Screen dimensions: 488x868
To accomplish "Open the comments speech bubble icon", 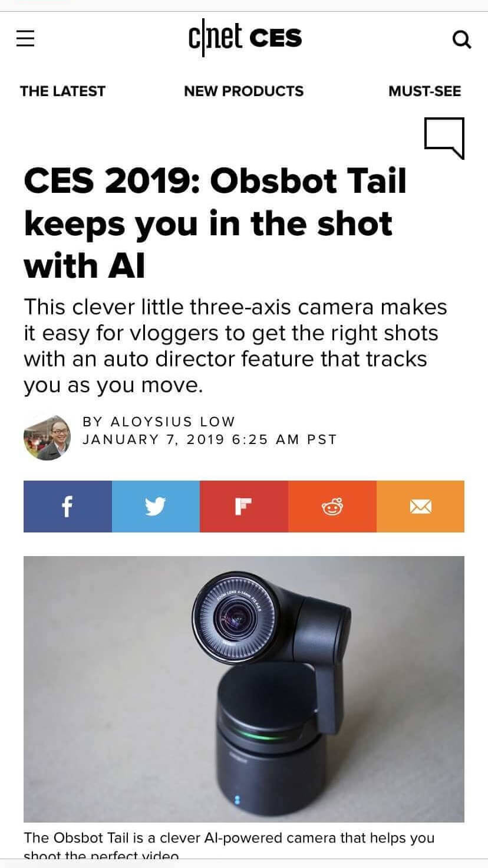I will (x=444, y=138).
